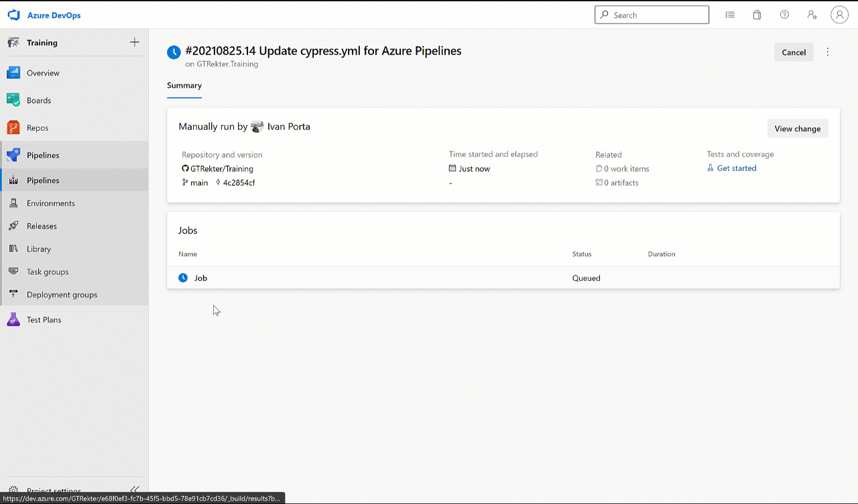Open the queued Job row
The width and height of the screenshot is (858, 504).
pos(503,277)
